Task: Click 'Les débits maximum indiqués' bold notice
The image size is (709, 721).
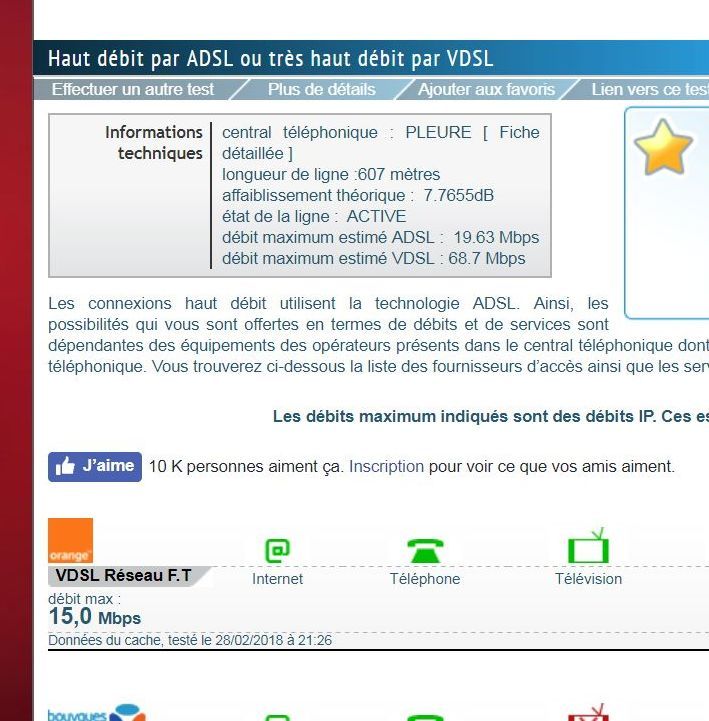Action: coord(491,416)
